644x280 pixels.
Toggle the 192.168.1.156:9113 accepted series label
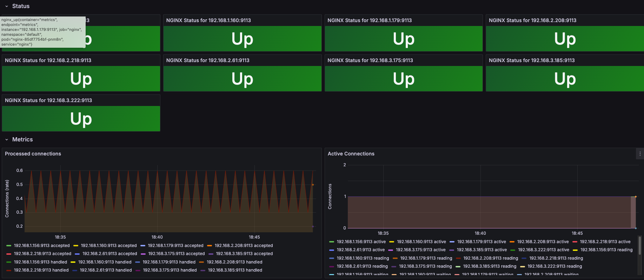[42, 246]
